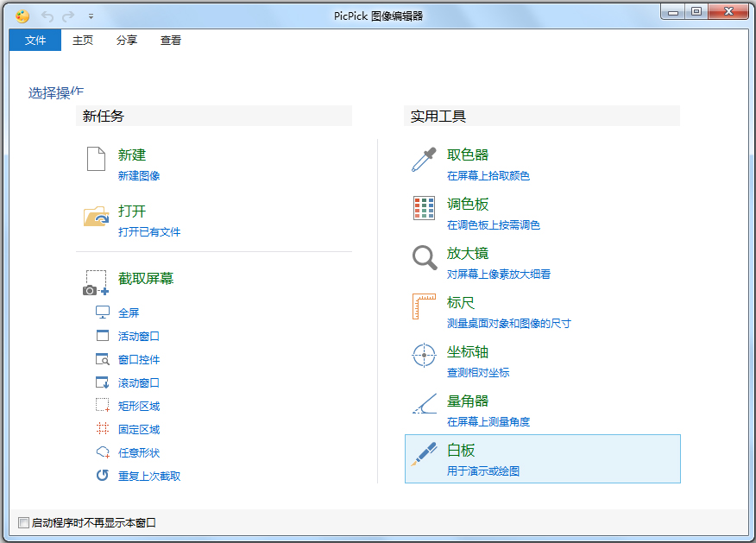
Task: Switch to the 主页 tab
Action: pos(83,40)
